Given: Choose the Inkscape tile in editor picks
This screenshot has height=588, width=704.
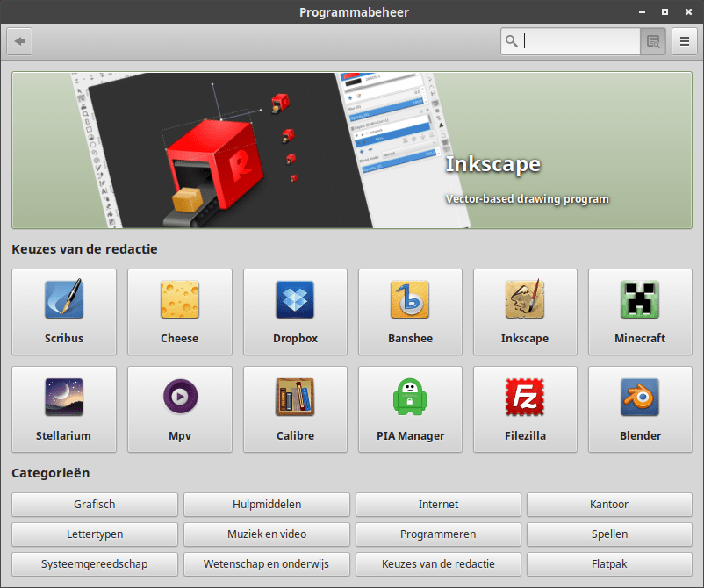Looking at the screenshot, I should click(x=525, y=312).
